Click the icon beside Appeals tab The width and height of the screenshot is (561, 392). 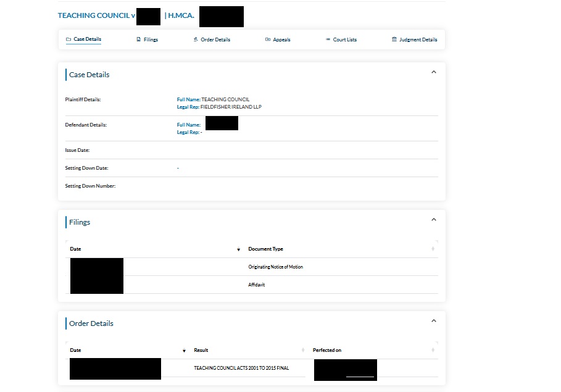tap(268, 40)
